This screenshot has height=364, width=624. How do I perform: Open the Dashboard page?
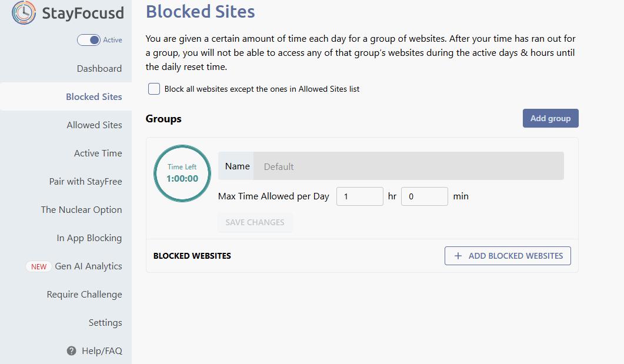coord(99,69)
